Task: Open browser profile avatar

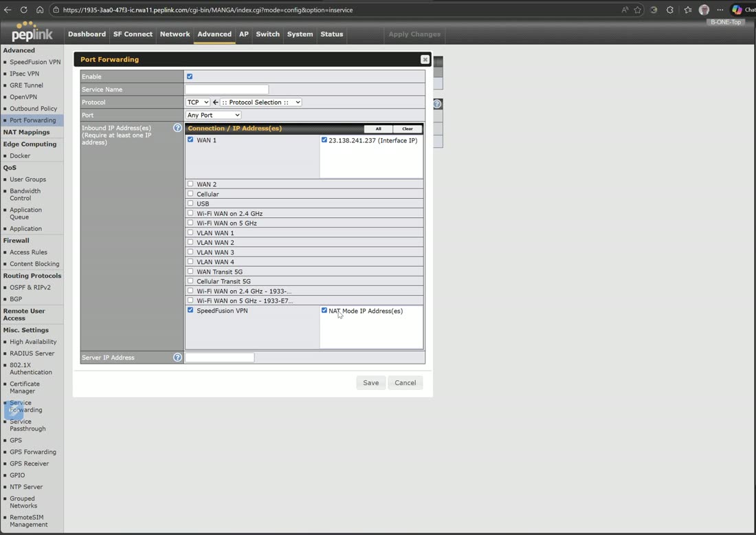Action: tap(704, 10)
